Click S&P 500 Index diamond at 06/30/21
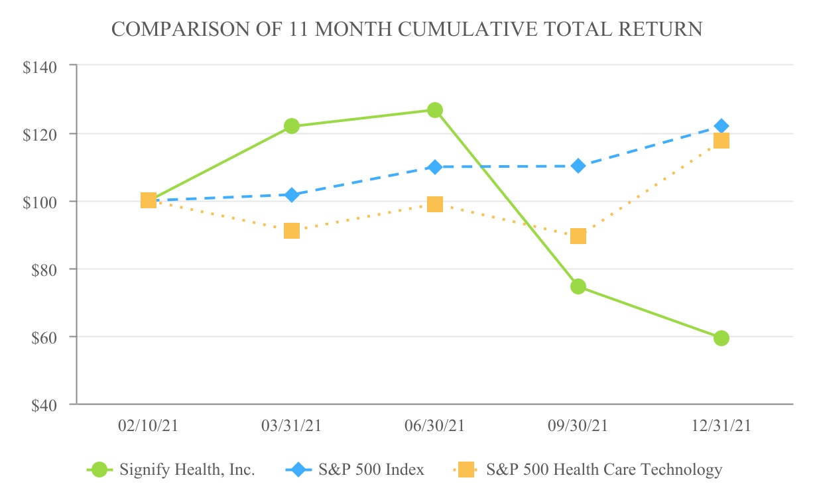Viewport: 813px width, 504px height. 435,166
